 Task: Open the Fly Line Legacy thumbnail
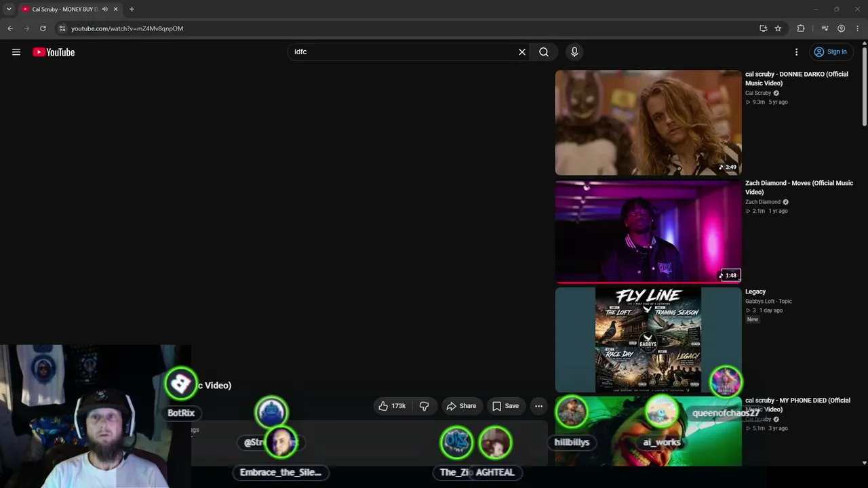648,340
